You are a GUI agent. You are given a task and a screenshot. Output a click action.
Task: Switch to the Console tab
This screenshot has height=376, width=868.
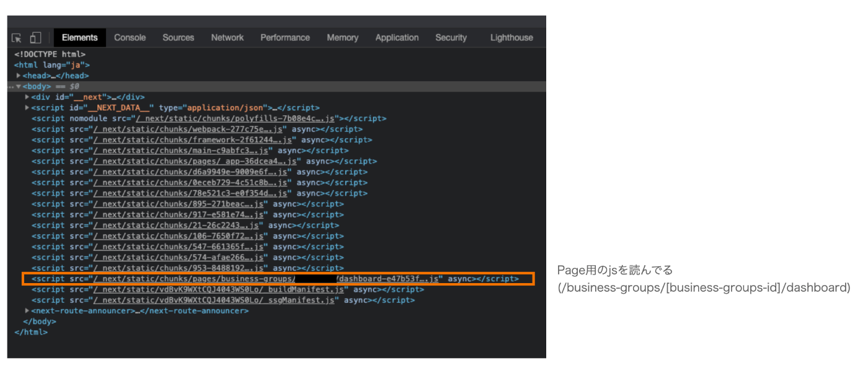(130, 38)
